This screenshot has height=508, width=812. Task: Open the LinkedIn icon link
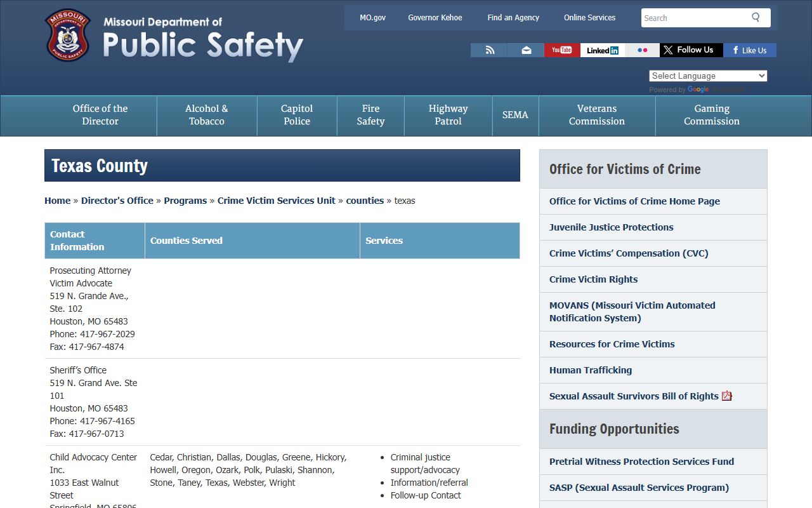click(603, 50)
